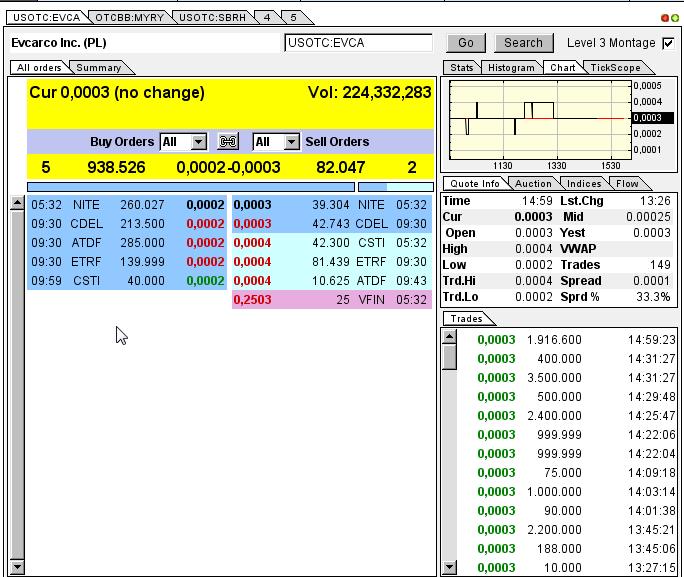The image size is (684, 577).
Task: Switch to the USOTC:EVCA tab
Action: tap(46, 17)
